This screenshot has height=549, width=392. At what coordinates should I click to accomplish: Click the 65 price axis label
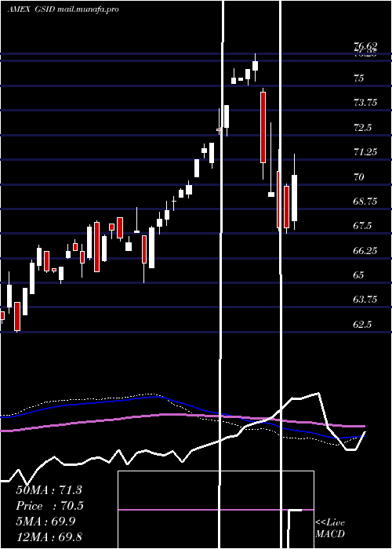point(359,275)
